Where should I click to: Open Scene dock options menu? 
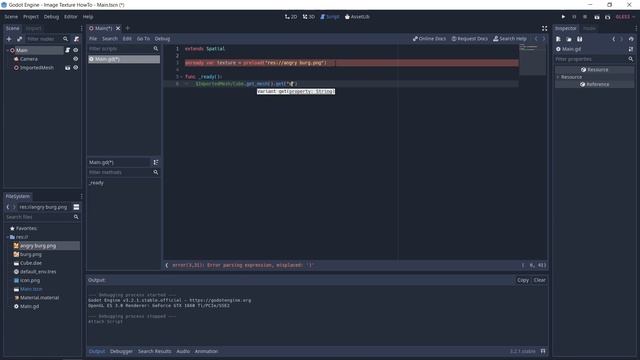pyautogui.click(x=81, y=28)
